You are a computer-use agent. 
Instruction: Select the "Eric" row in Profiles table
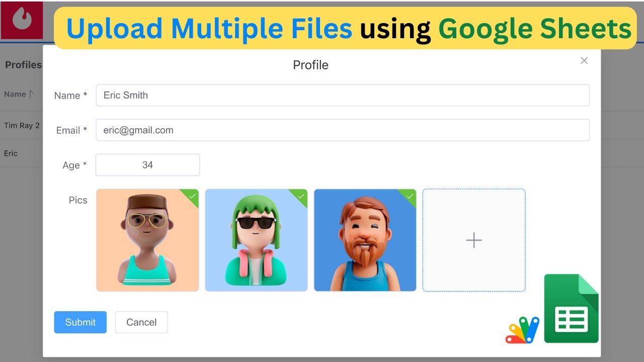coord(22,153)
